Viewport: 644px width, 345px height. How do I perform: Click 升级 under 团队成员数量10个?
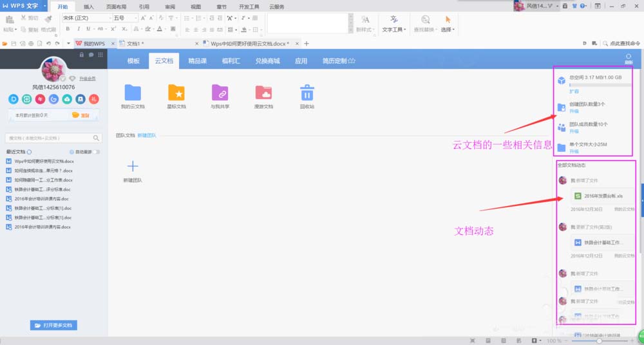[574, 131]
